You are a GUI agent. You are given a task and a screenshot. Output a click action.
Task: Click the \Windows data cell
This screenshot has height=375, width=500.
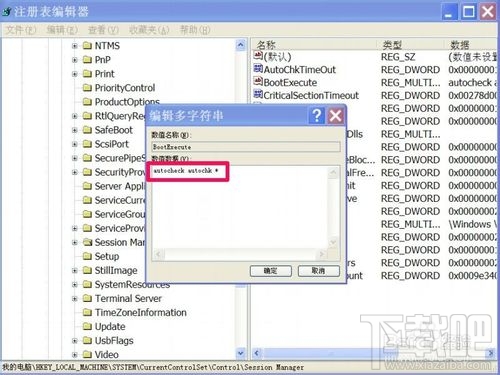[472, 224]
